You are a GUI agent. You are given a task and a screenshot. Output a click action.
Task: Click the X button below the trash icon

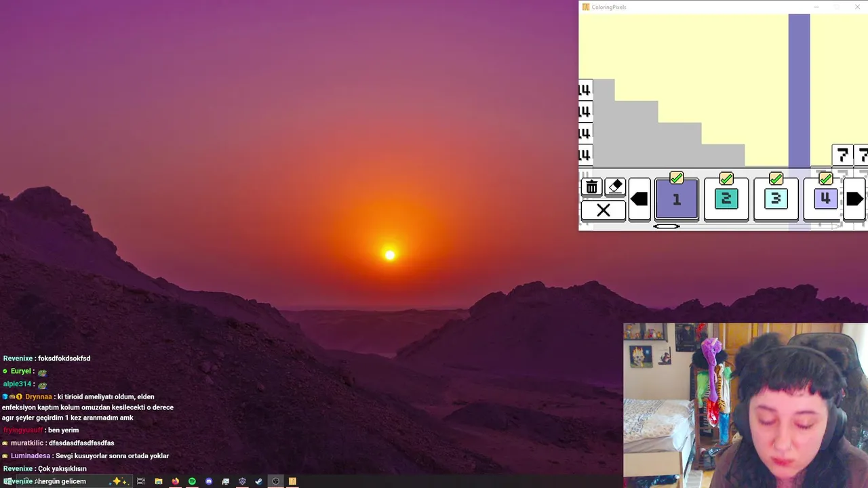[603, 210]
